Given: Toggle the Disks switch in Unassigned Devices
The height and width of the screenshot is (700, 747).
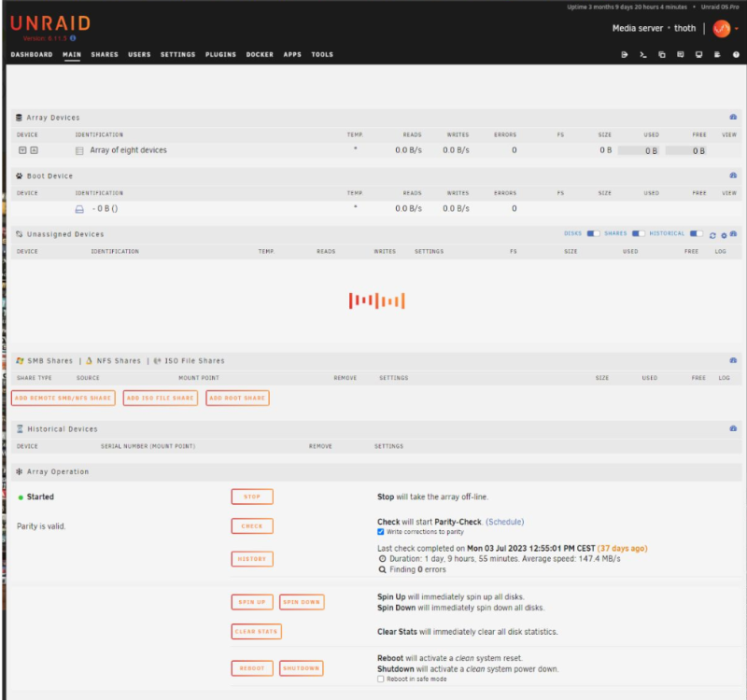Looking at the screenshot, I should tap(593, 233).
